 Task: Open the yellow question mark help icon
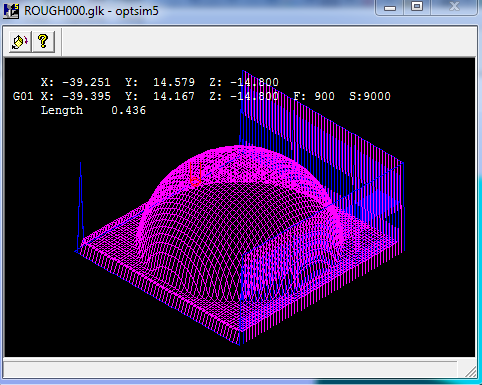coord(43,42)
